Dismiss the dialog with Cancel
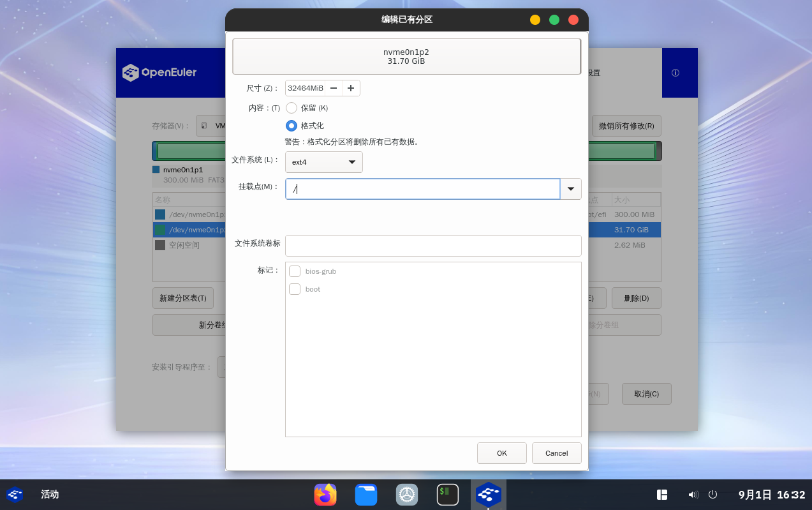 [x=557, y=453]
